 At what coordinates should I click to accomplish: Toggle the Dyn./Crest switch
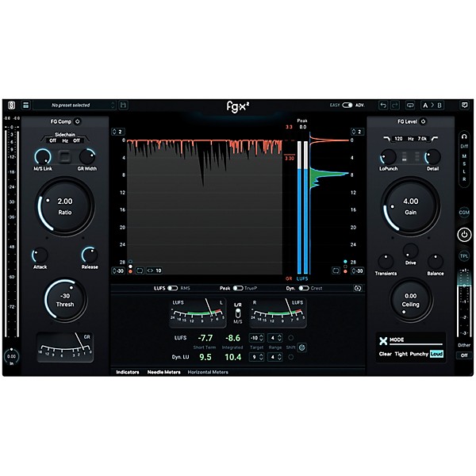304,288
